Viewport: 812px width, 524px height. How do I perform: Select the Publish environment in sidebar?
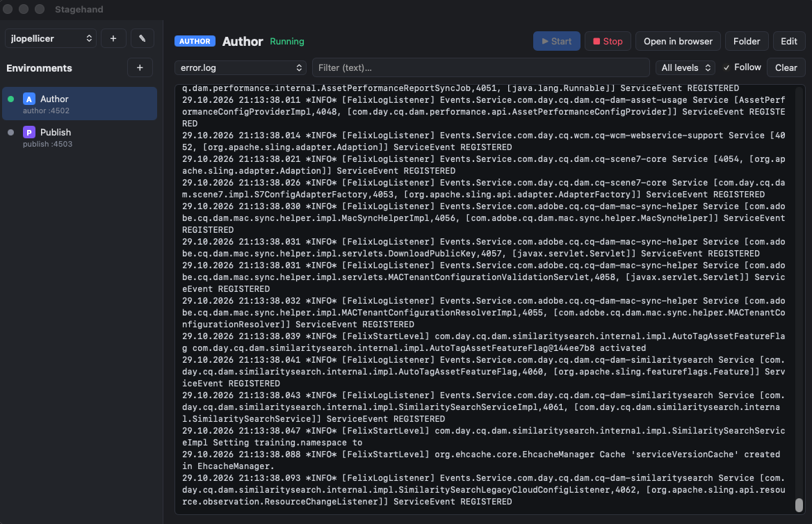point(80,137)
